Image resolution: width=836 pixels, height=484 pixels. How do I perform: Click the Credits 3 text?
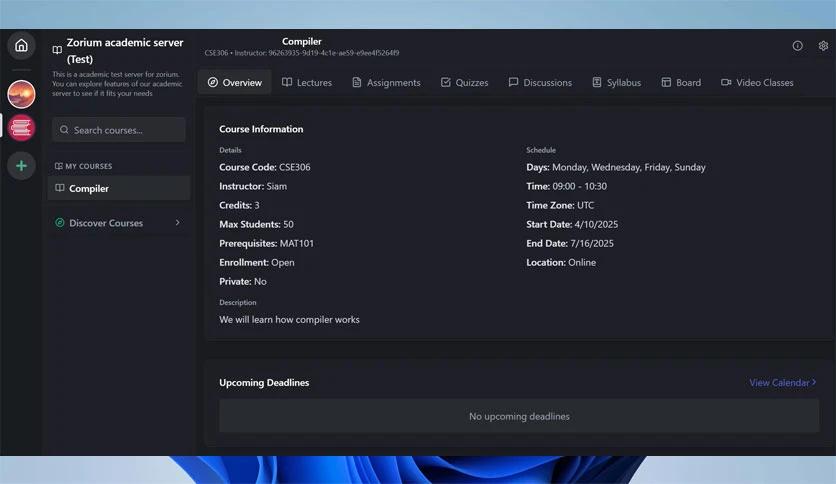pyautogui.click(x=239, y=205)
